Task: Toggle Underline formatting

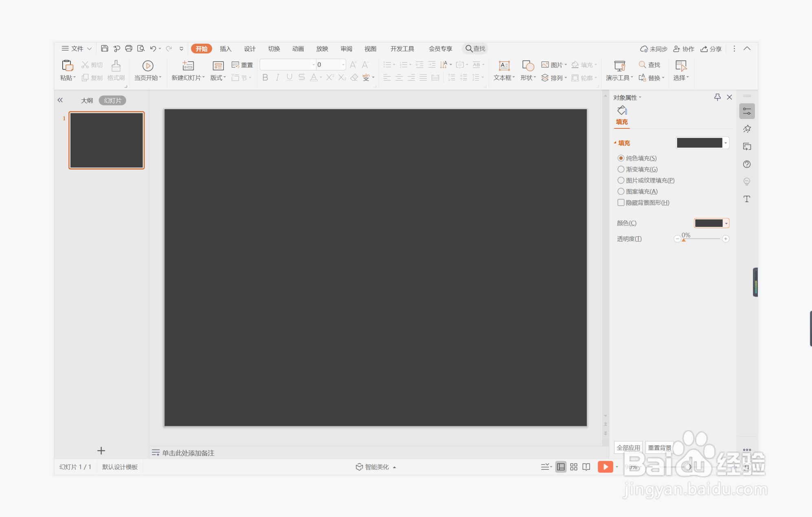Action: tap(289, 77)
